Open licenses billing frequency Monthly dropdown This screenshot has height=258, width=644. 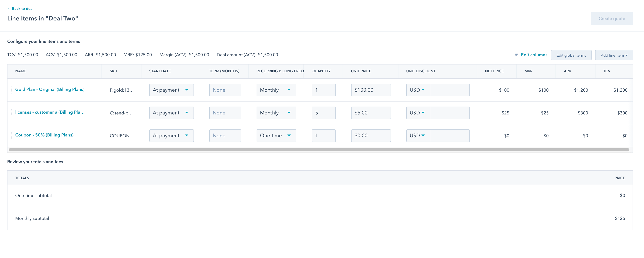coord(276,113)
